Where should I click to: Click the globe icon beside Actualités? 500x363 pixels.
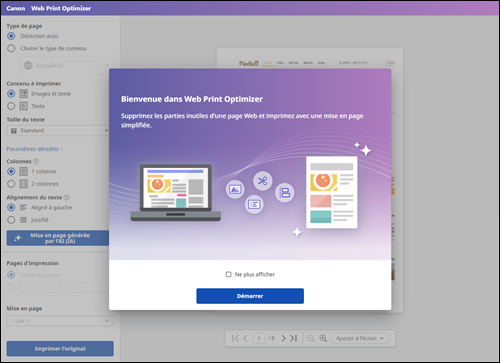click(28, 65)
